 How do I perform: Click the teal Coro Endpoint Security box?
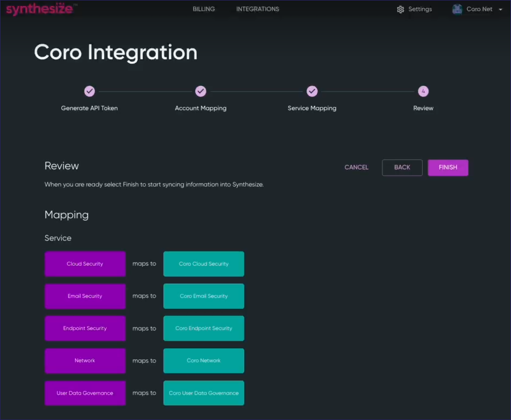[x=203, y=328]
